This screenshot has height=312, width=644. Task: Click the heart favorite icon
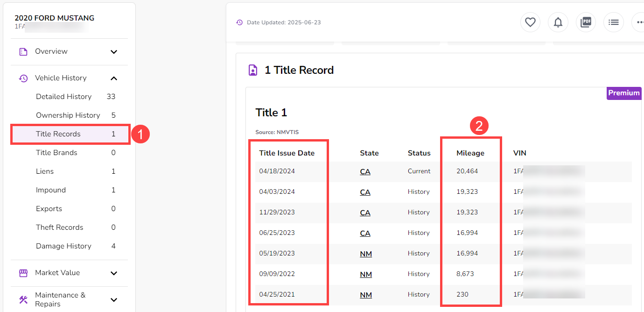coord(530,22)
